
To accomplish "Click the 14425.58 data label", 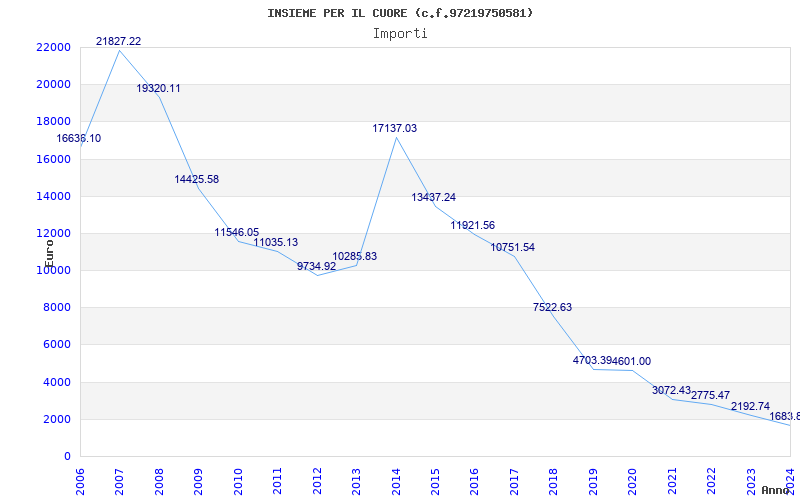I will [x=196, y=180].
